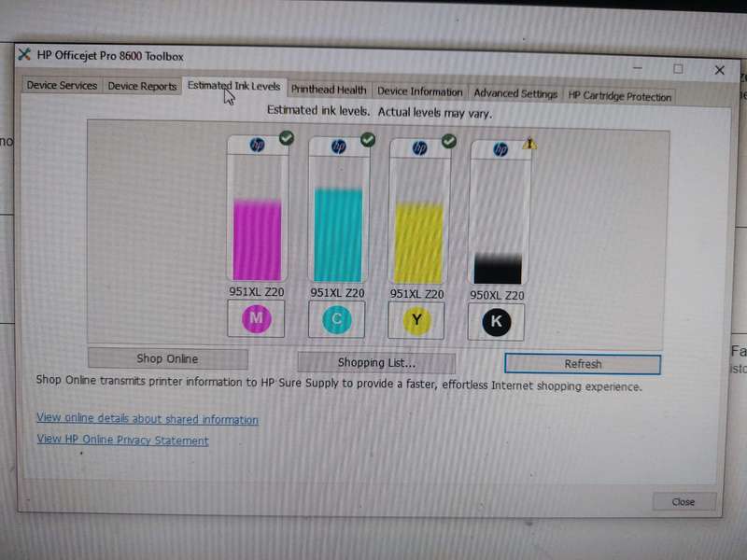Click the HP logo on cyan cartridge
The height and width of the screenshot is (560, 747).
(x=339, y=147)
